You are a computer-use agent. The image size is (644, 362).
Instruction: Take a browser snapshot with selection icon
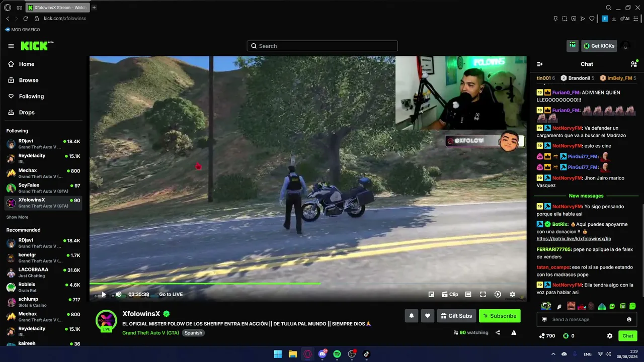[x=565, y=19]
